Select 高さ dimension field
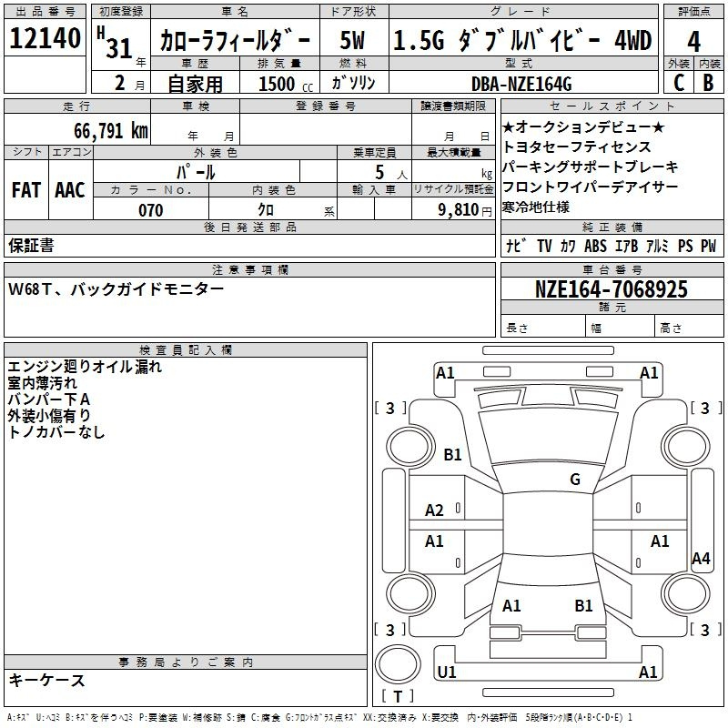The width and height of the screenshot is (728, 728). [x=689, y=327]
